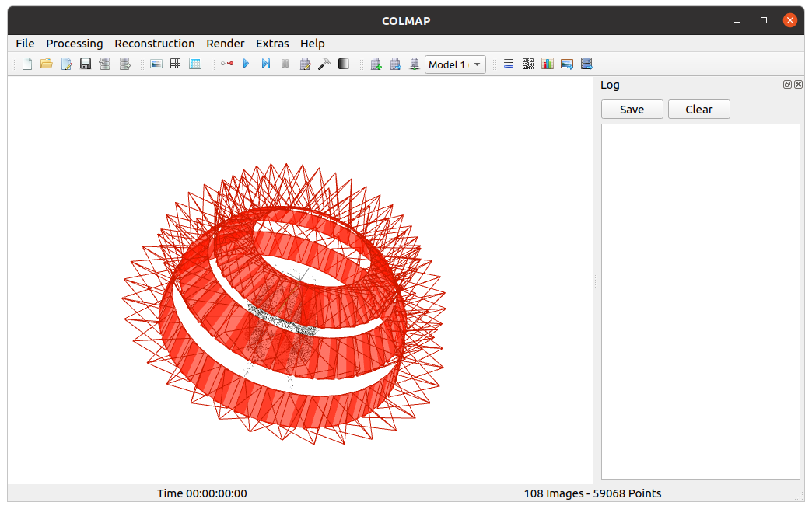Grab a movie using the film icon

tap(586, 64)
